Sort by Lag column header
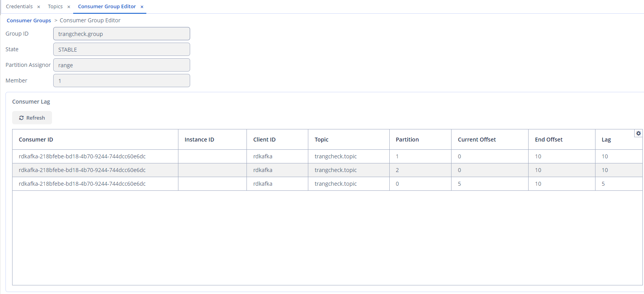This screenshot has width=644, height=294. (x=606, y=140)
